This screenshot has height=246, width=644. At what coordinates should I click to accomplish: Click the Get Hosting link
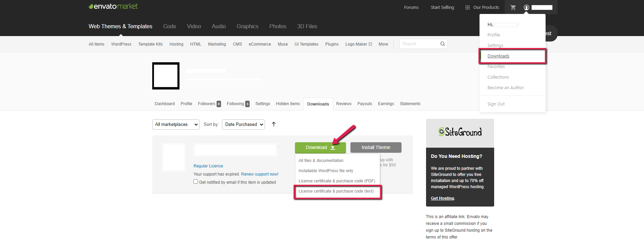tap(442, 198)
